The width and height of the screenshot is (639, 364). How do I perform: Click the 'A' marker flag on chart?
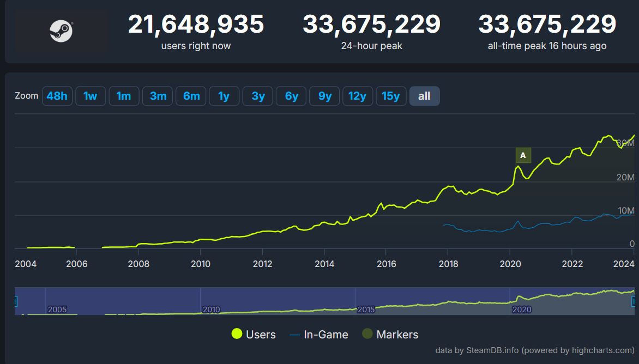[523, 155]
